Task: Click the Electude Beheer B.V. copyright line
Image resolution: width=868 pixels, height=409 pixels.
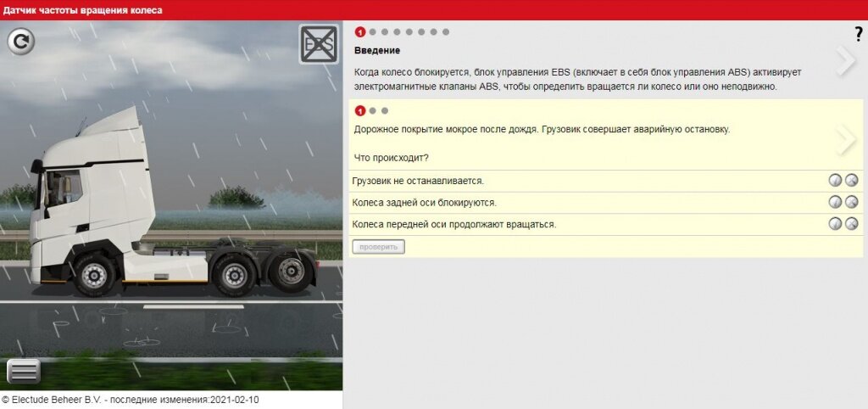Action: 130,400
